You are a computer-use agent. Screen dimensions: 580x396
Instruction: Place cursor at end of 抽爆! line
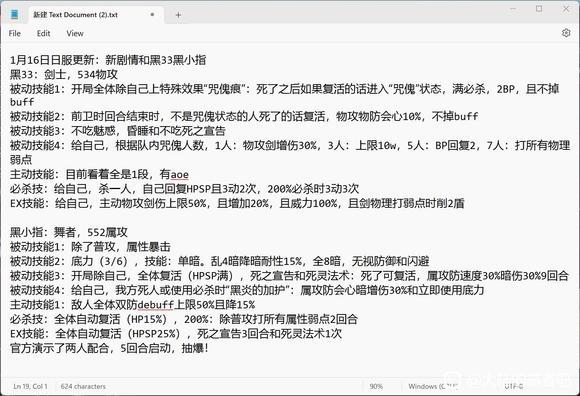[209, 348]
